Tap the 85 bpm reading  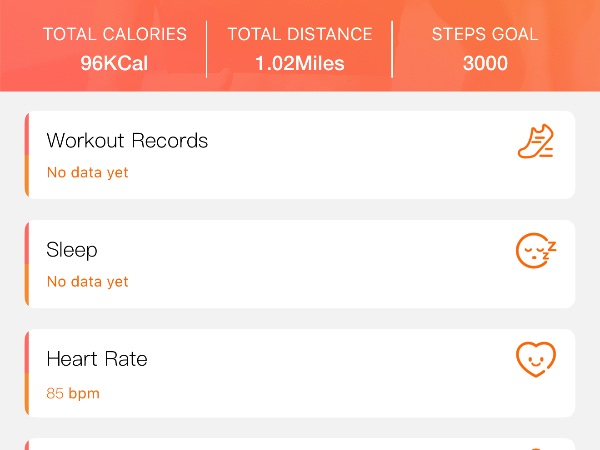[x=73, y=393]
